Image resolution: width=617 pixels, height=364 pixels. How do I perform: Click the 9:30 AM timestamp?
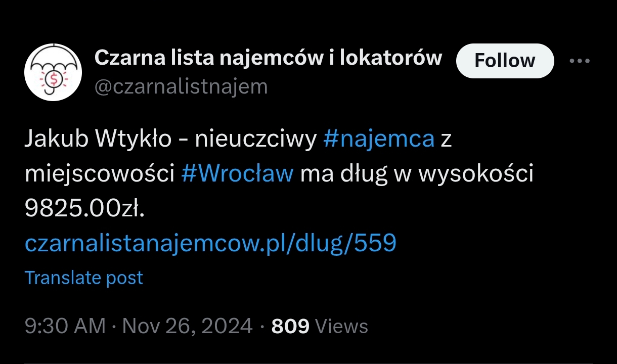pyautogui.click(x=65, y=326)
